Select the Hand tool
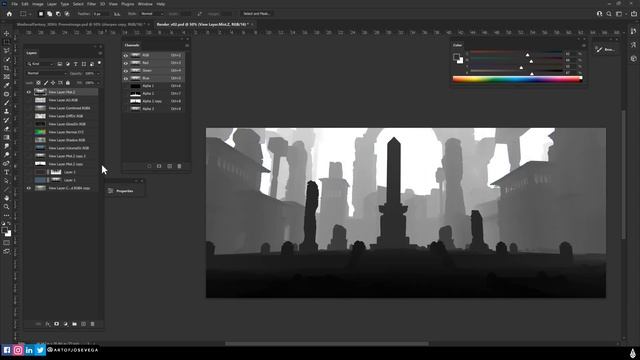Viewport: 640px width, 360px height. [7, 198]
